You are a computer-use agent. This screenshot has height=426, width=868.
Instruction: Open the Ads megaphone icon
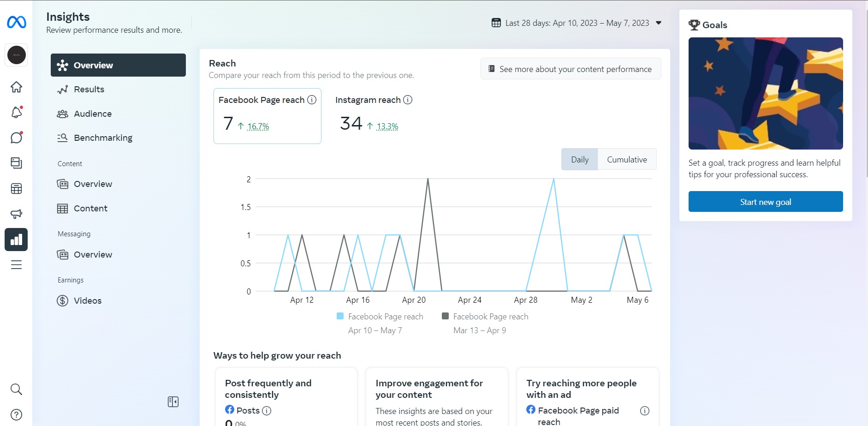pos(16,214)
